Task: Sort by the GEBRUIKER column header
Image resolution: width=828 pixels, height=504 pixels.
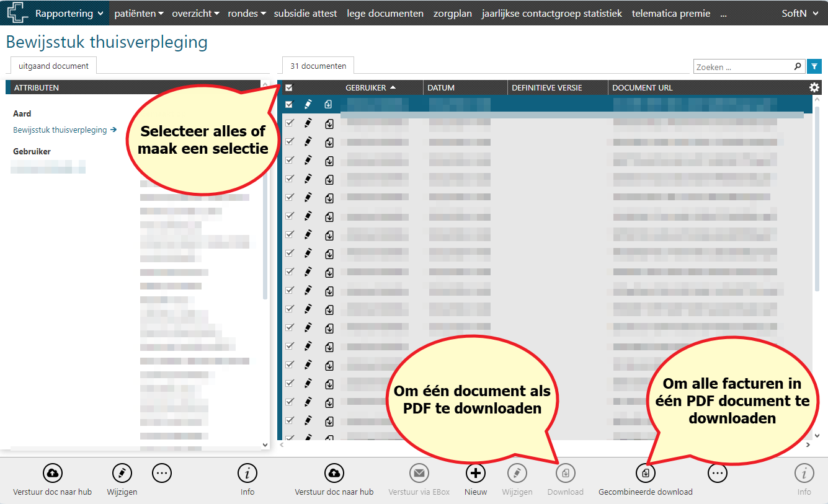Action: 370,88
